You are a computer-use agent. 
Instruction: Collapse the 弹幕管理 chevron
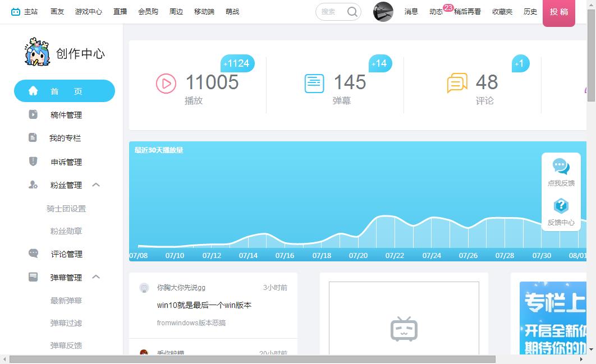point(96,277)
